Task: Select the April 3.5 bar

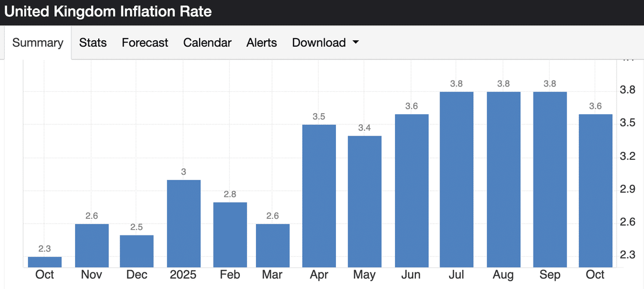Action: tap(319, 196)
